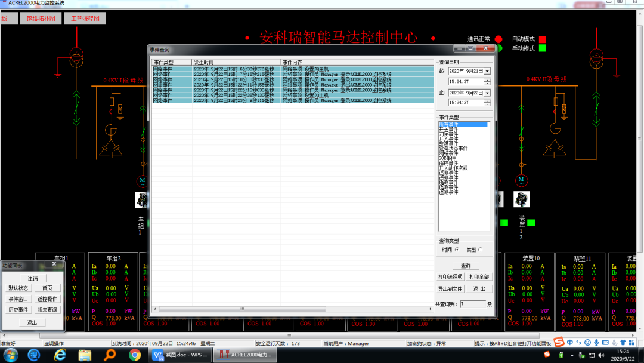The image size is (644, 363).
Task: Click 退出 in function panel
Action: [32, 323]
